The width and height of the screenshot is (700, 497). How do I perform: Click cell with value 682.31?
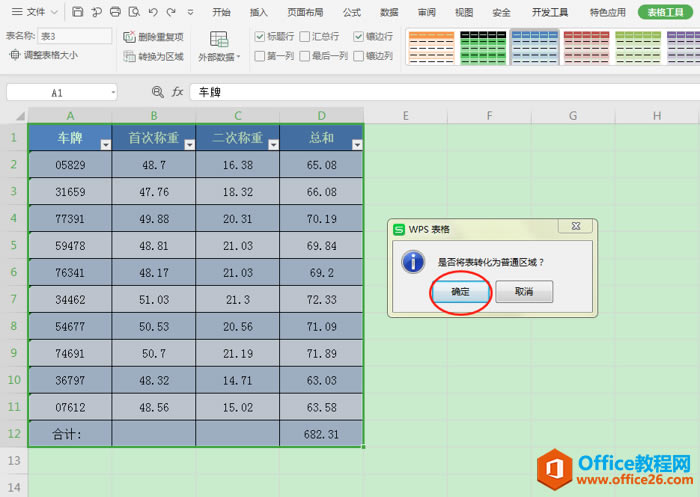coord(321,434)
